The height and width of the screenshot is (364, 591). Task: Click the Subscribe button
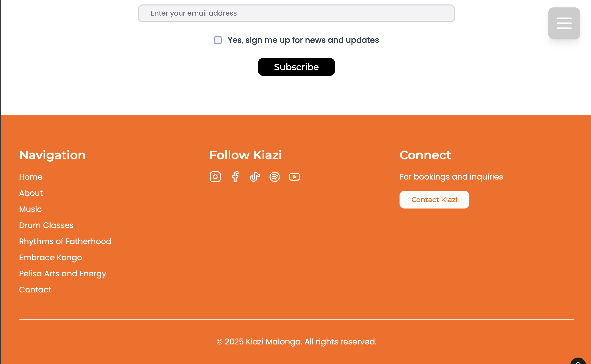pyautogui.click(x=296, y=67)
